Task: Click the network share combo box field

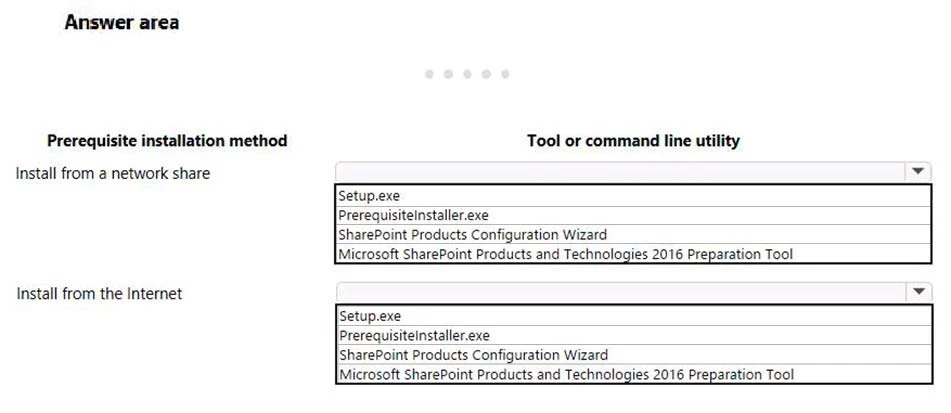Action: [620, 172]
